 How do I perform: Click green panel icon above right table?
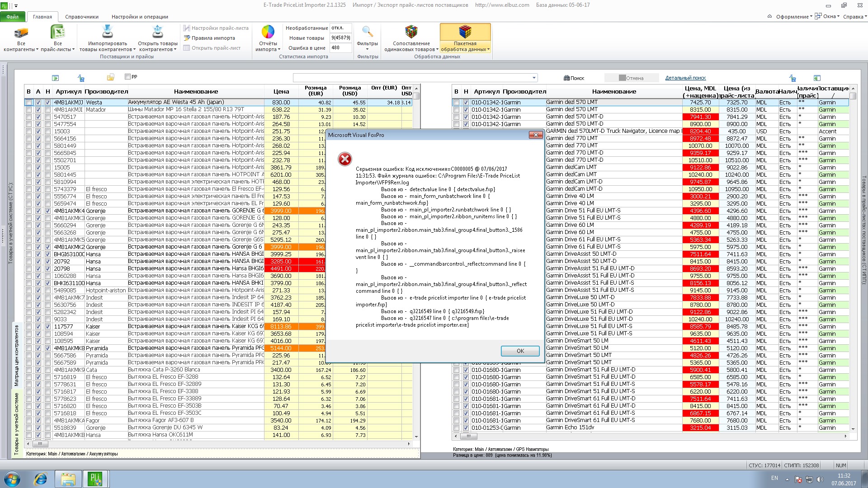pyautogui.click(x=817, y=78)
